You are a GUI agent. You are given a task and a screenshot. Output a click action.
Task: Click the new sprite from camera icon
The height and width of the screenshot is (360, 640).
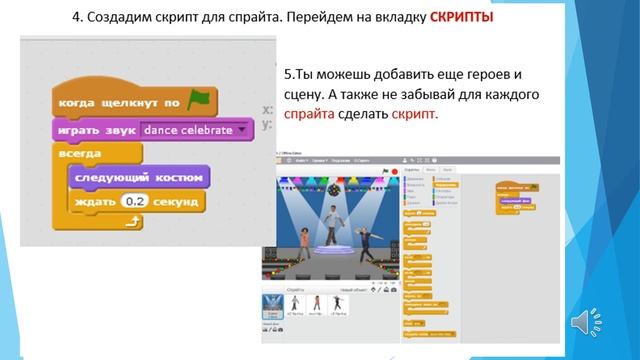click(x=394, y=290)
